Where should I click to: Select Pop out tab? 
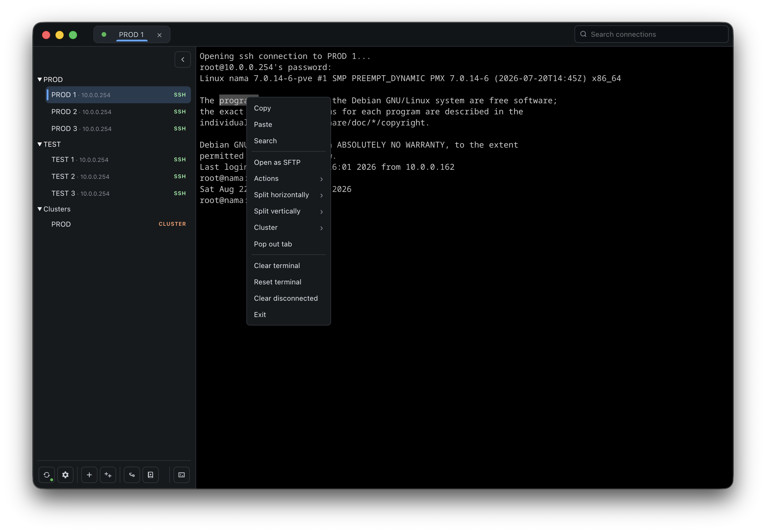[x=289, y=244]
